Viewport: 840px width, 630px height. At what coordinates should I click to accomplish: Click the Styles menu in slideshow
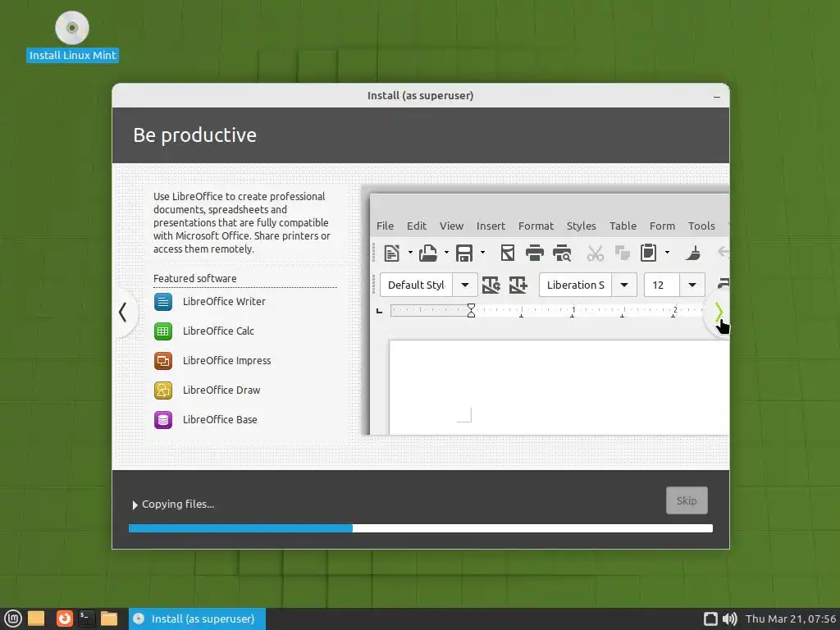[582, 226]
